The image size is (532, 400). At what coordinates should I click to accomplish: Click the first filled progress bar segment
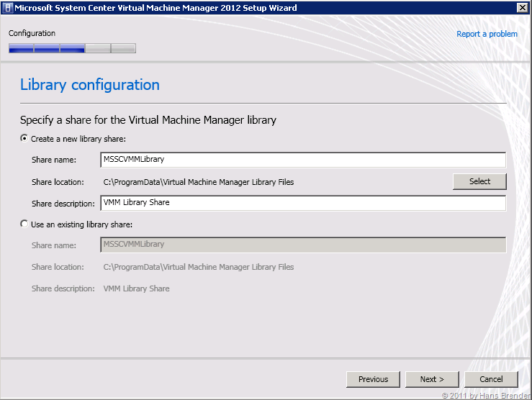tap(21, 49)
